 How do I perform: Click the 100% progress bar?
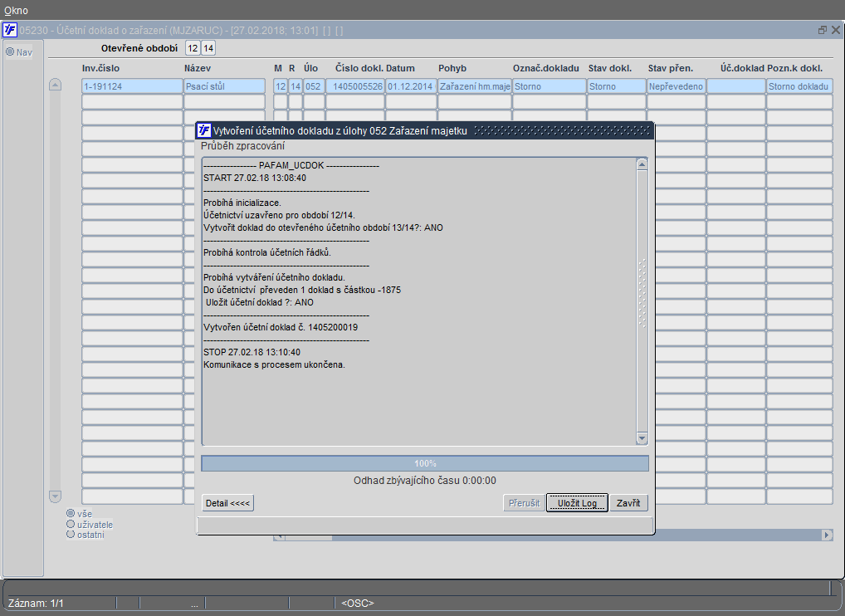pos(425,463)
